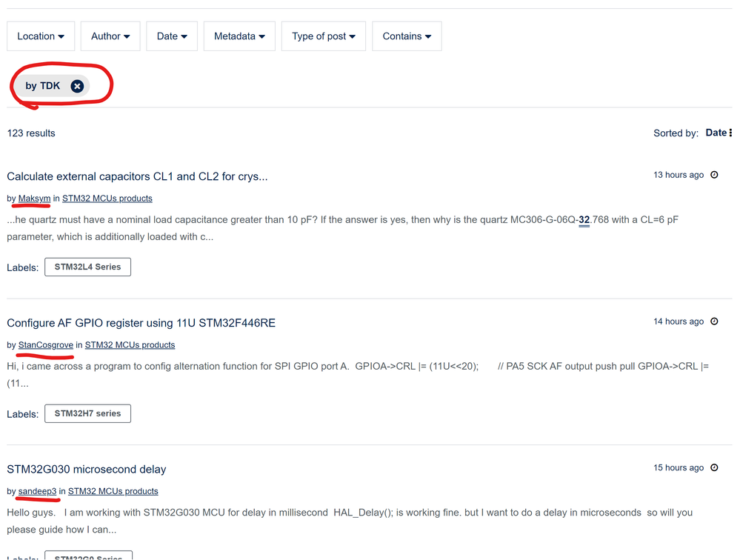This screenshot has width=740, height=560.
Task: Click the '14 hours ago' timestamp
Action: pyautogui.click(x=679, y=321)
